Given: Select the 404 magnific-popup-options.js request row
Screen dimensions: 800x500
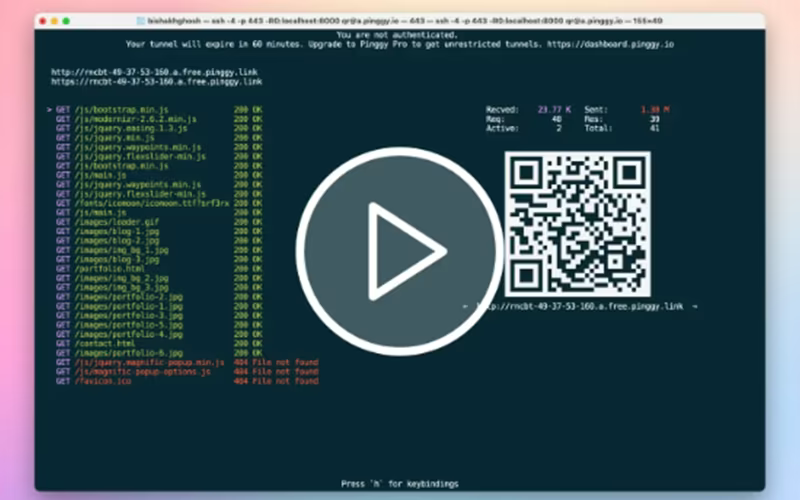Looking at the screenshot, I should 187,371.
